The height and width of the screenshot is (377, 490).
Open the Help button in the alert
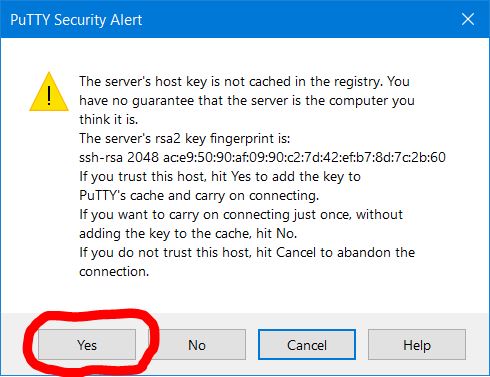click(x=417, y=345)
